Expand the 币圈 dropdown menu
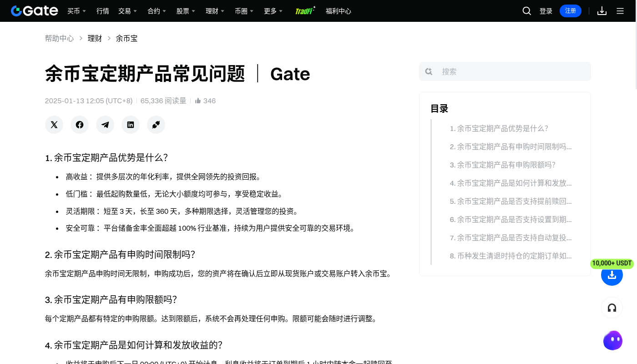Image resolution: width=637 pixels, height=364 pixels. coord(244,11)
